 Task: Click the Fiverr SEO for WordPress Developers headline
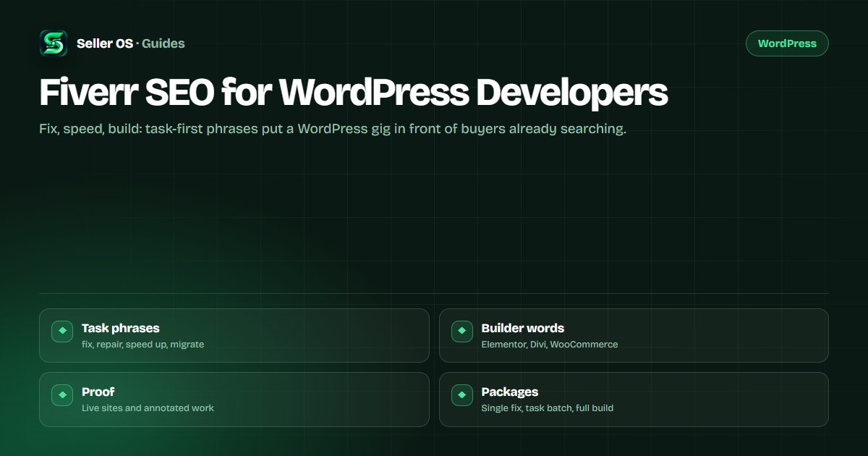[x=353, y=93]
